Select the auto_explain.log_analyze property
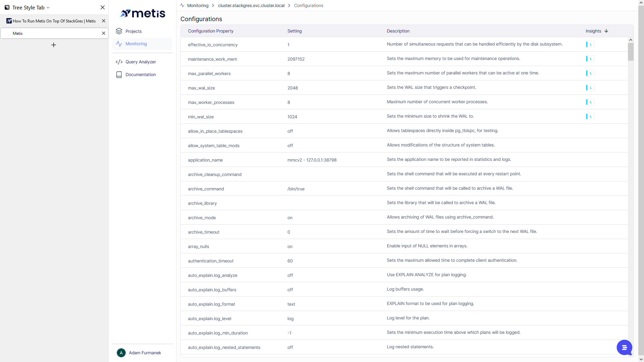 coord(212,275)
